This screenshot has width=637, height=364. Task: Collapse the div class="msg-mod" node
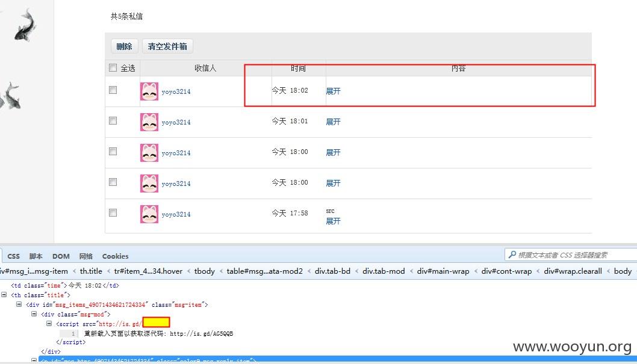pyautogui.click(x=34, y=313)
